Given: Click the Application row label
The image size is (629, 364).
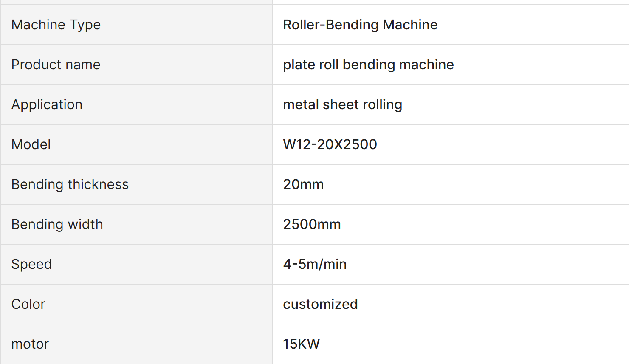Looking at the screenshot, I should (47, 104).
